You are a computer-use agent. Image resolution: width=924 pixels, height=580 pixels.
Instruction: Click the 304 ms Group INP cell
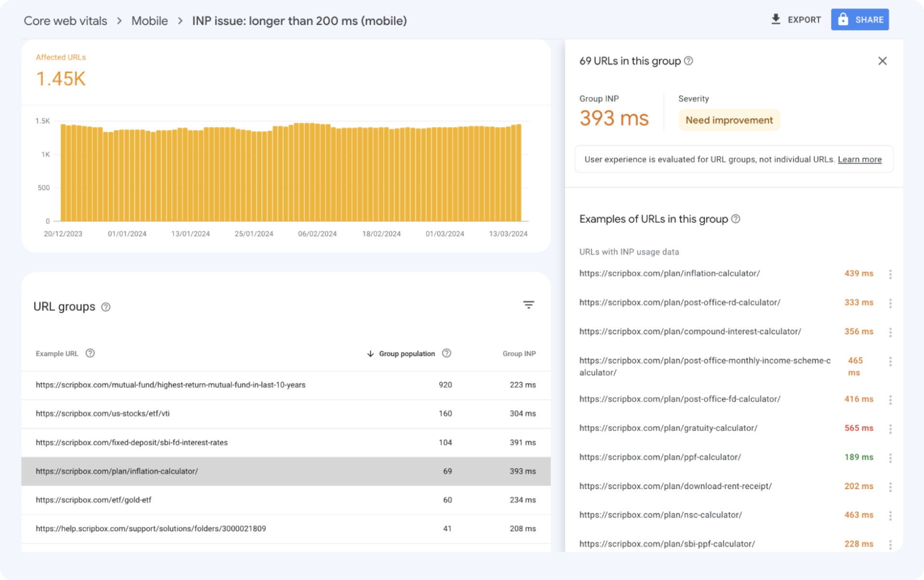pyautogui.click(x=523, y=414)
